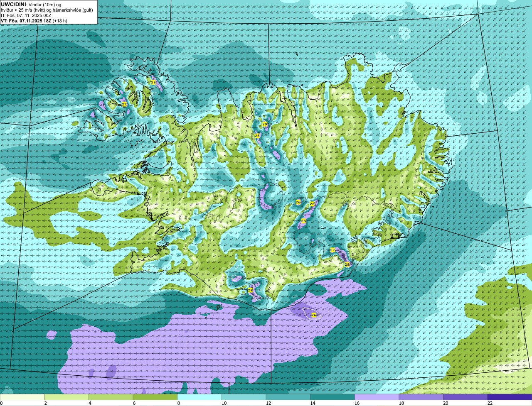Click the '4' tick label on the legend
Screen dimensions: 532x406
click(90, 403)
